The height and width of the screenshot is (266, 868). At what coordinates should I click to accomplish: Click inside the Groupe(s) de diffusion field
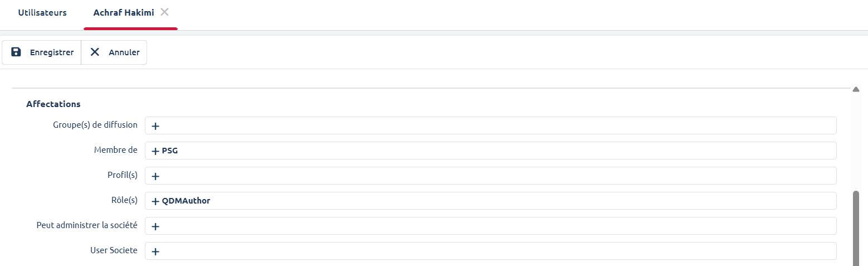coord(490,126)
